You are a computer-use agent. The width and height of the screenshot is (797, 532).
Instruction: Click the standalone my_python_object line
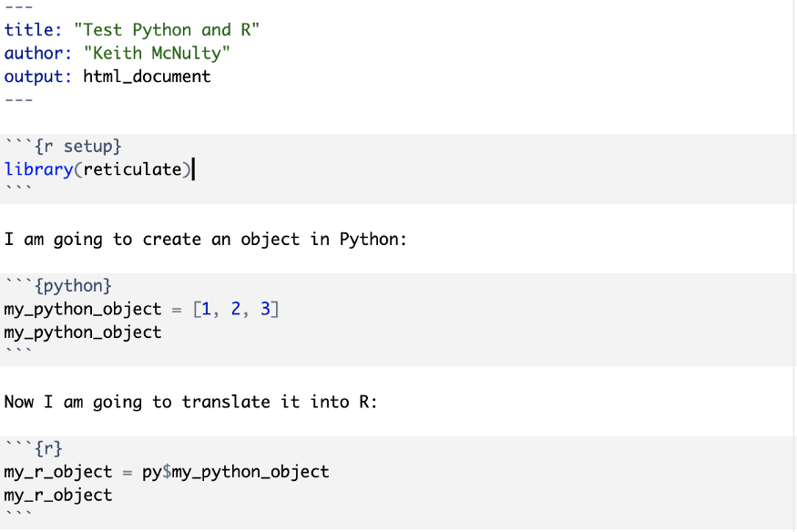[83, 332]
